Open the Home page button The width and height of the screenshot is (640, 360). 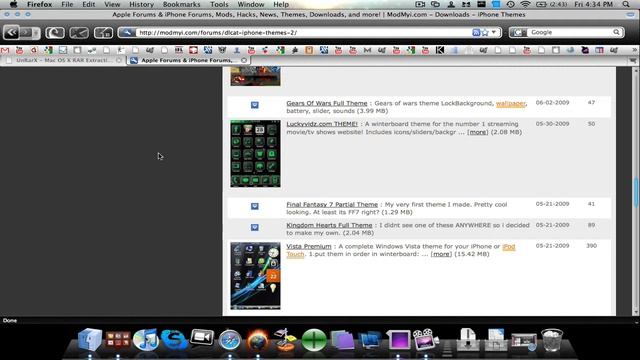click(103, 32)
